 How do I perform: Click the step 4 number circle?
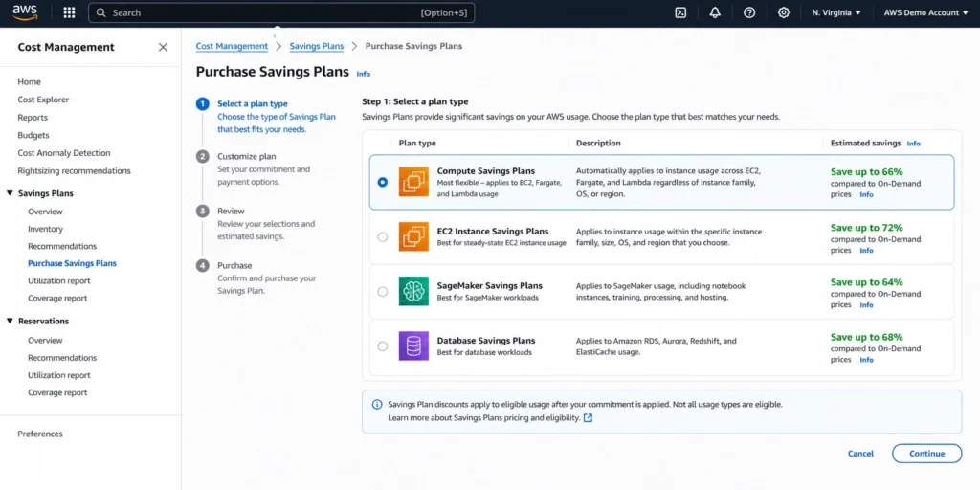tap(203, 266)
